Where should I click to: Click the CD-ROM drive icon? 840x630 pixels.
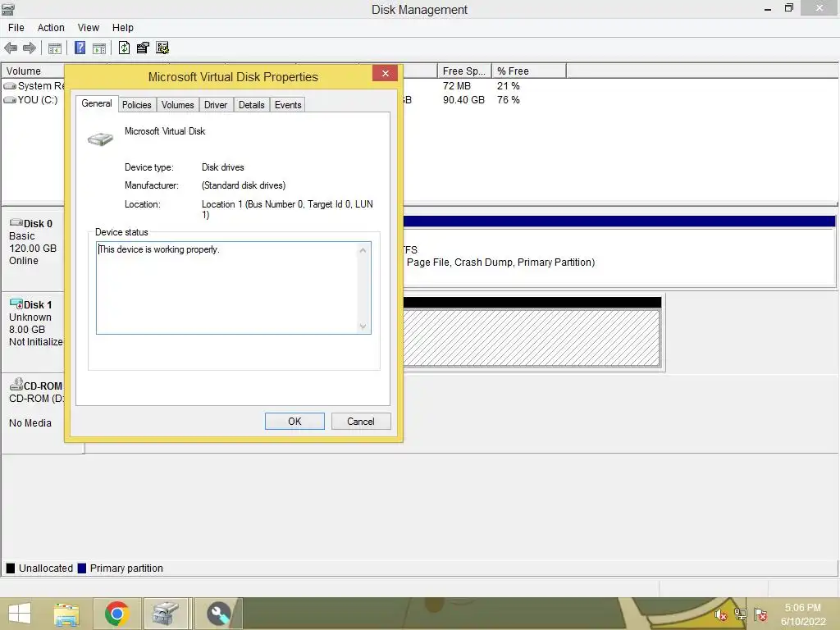coord(16,385)
